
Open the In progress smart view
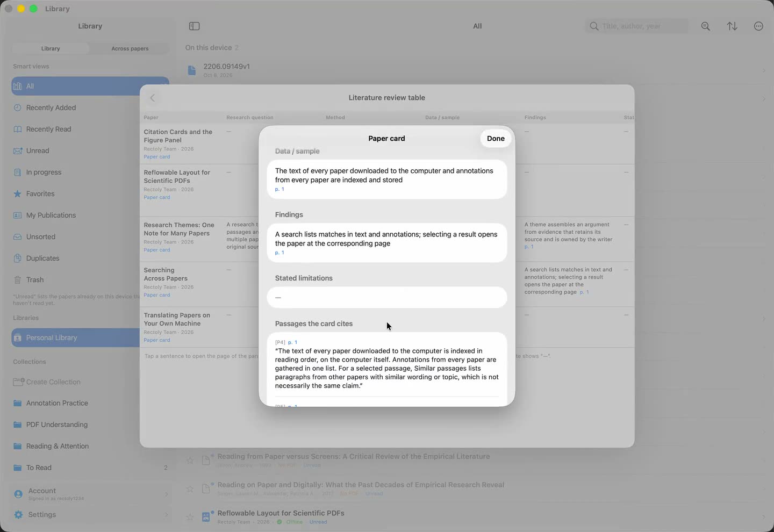[90, 172]
